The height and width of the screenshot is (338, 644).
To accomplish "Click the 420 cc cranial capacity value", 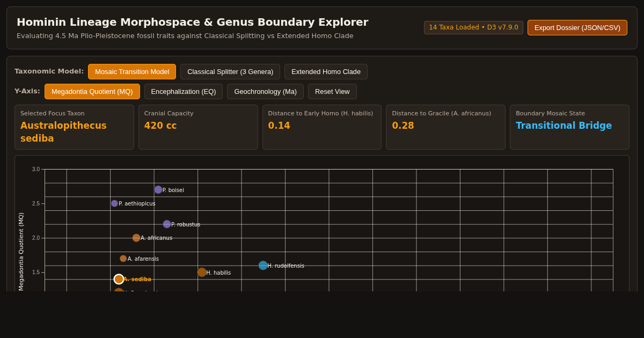I will pos(160,125).
